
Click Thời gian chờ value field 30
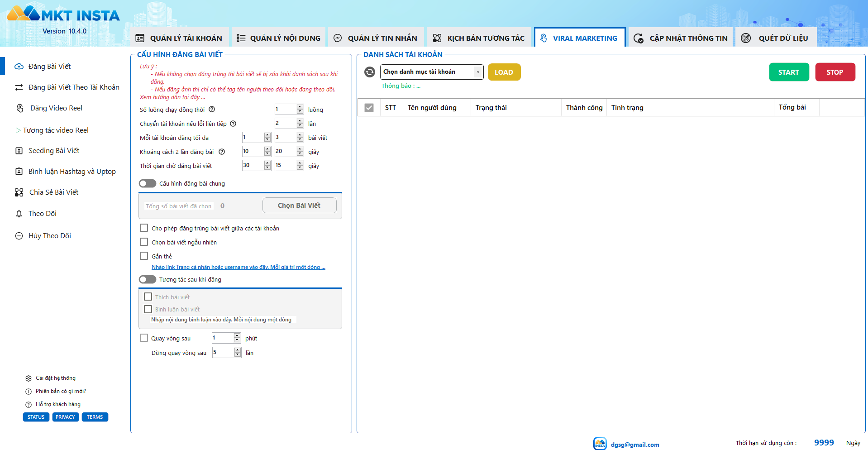pyautogui.click(x=253, y=165)
